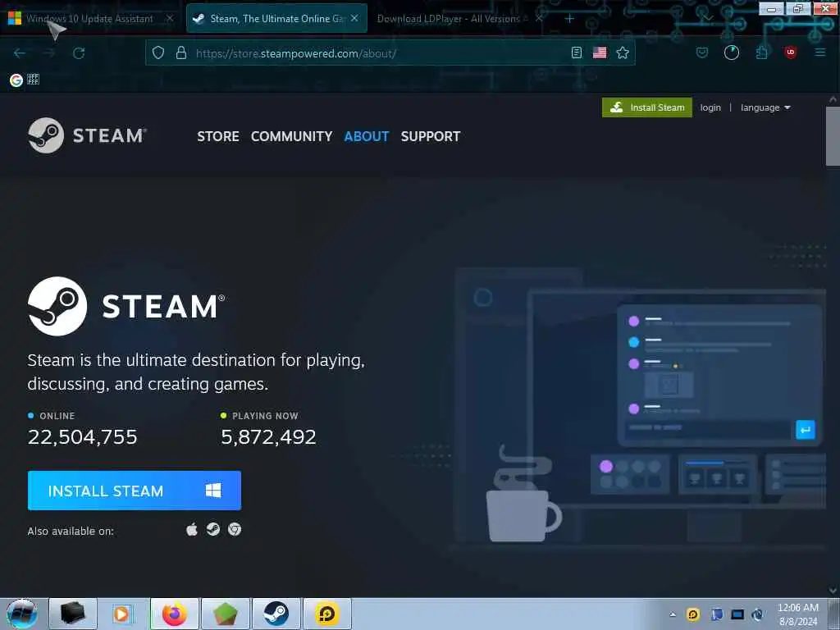840x630 pixels.
Task: Expand the language dropdown
Action: coord(765,107)
